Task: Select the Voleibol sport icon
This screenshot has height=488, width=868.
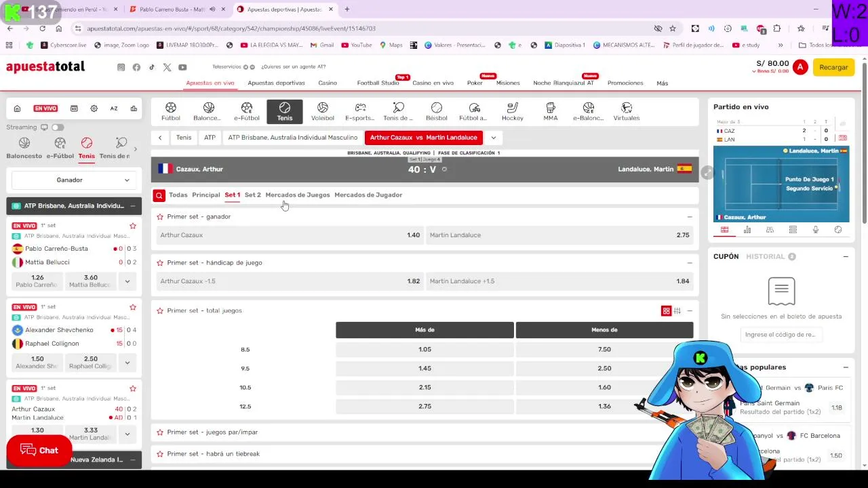Action: [x=323, y=112]
